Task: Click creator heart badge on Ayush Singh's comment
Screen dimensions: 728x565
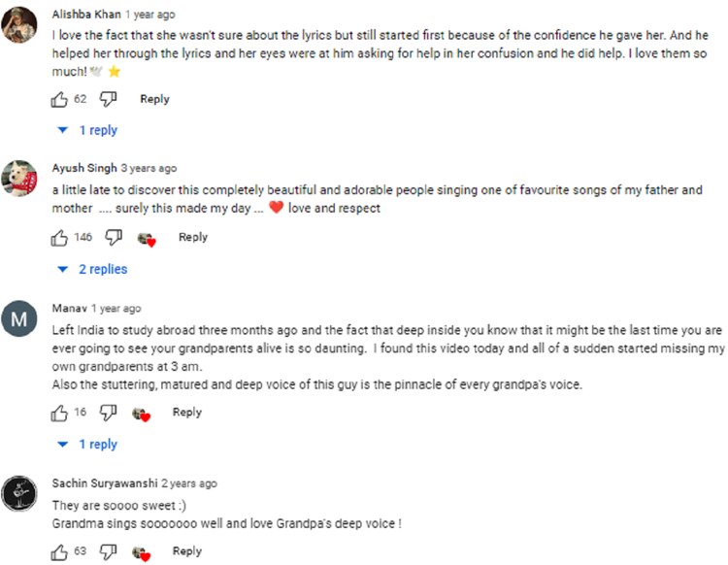Action: [147, 239]
